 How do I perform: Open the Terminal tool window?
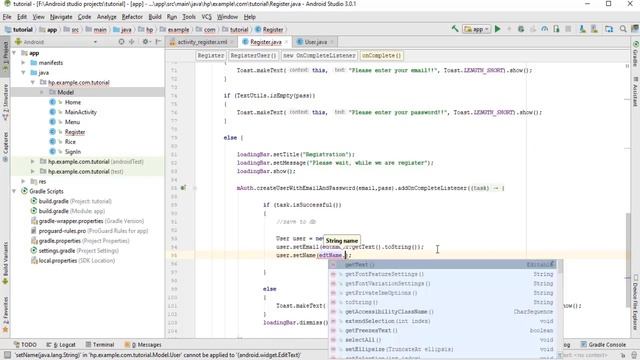click(100, 344)
